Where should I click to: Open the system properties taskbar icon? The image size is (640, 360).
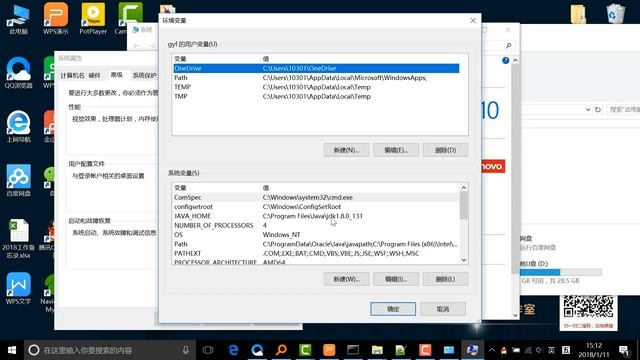472,350
